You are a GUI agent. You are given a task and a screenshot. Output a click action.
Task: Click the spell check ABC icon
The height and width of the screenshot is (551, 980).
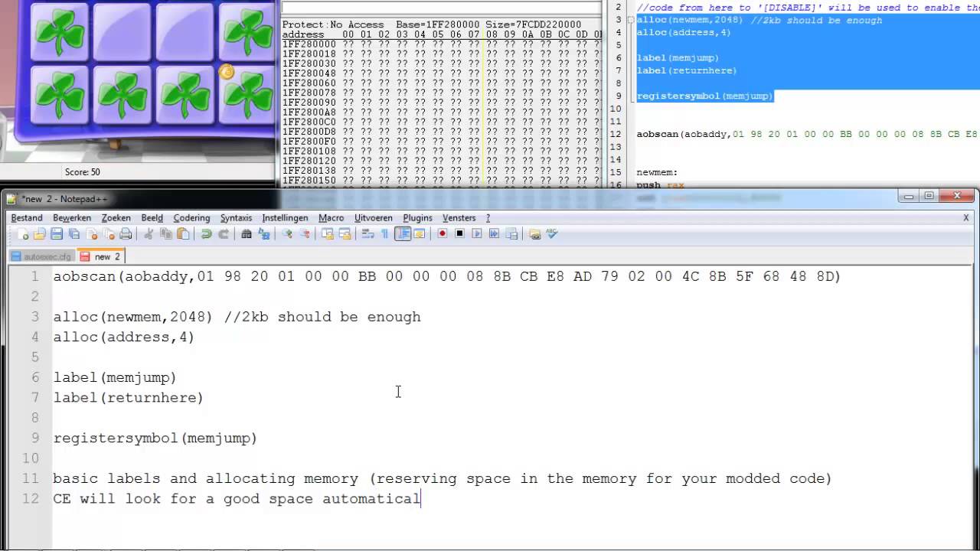[x=552, y=233]
